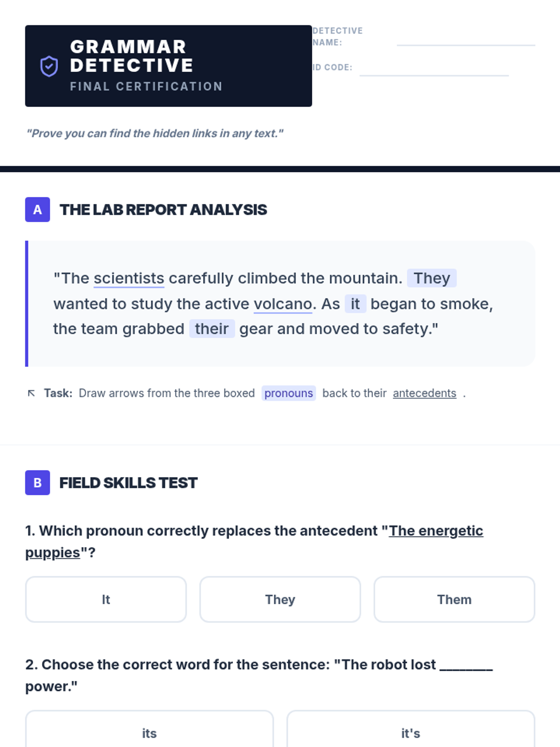Click the section A badge
The image size is (560, 747).
[x=37, y=210]
